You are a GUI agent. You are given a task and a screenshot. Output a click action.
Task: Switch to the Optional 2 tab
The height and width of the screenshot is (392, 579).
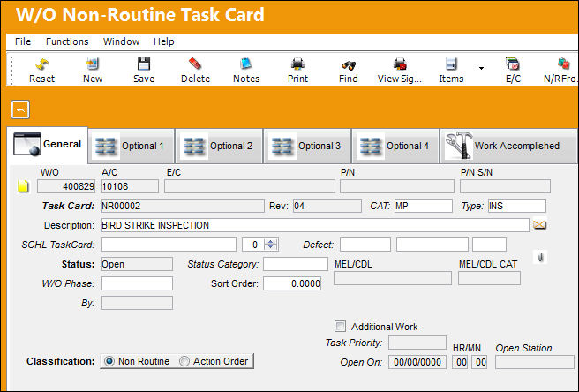coord(219,146)
